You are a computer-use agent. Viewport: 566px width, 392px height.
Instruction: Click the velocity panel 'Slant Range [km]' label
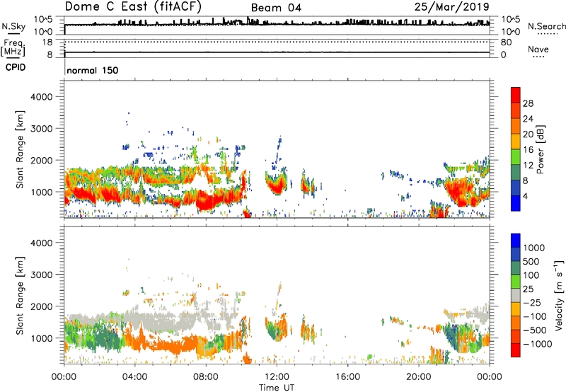coord(20,295)
